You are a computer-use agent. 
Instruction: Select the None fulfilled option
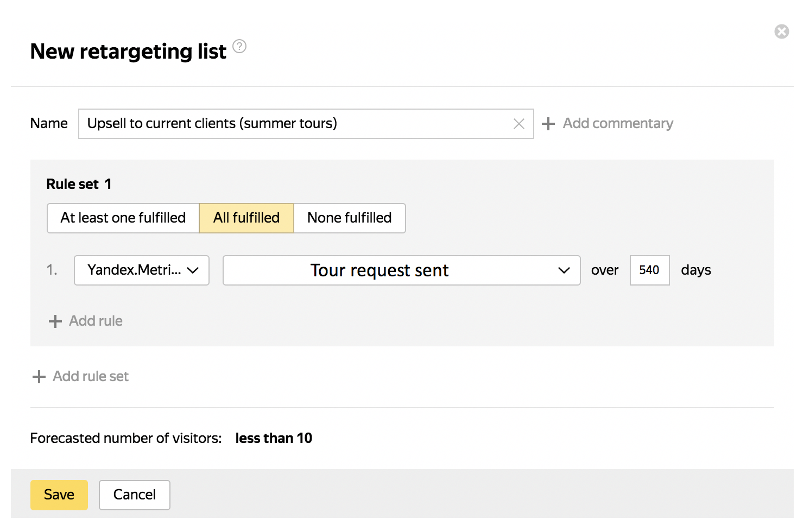pos(349,218)
